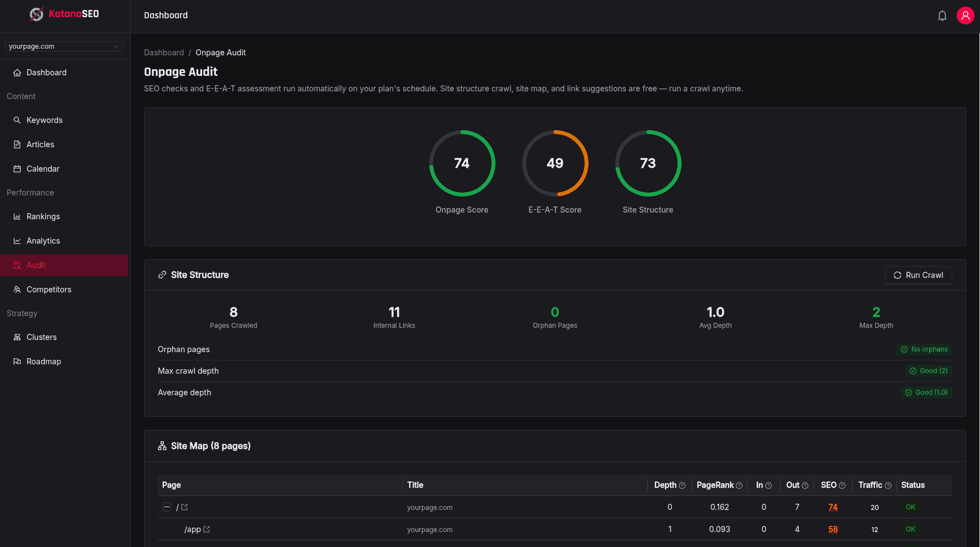This screenshot has width=980, height=547.
Task: Select the Keywords search icon in sidebar
Action: [17, 120]
